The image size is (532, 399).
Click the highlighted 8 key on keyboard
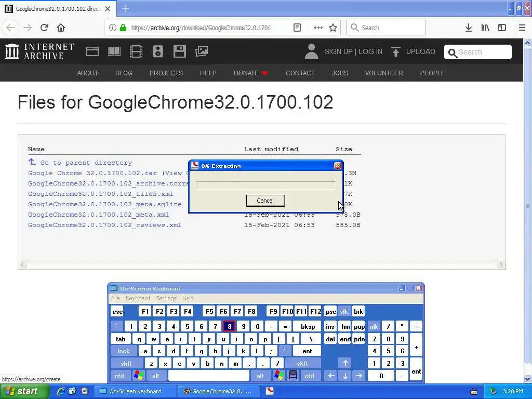[x=229, y=326]
